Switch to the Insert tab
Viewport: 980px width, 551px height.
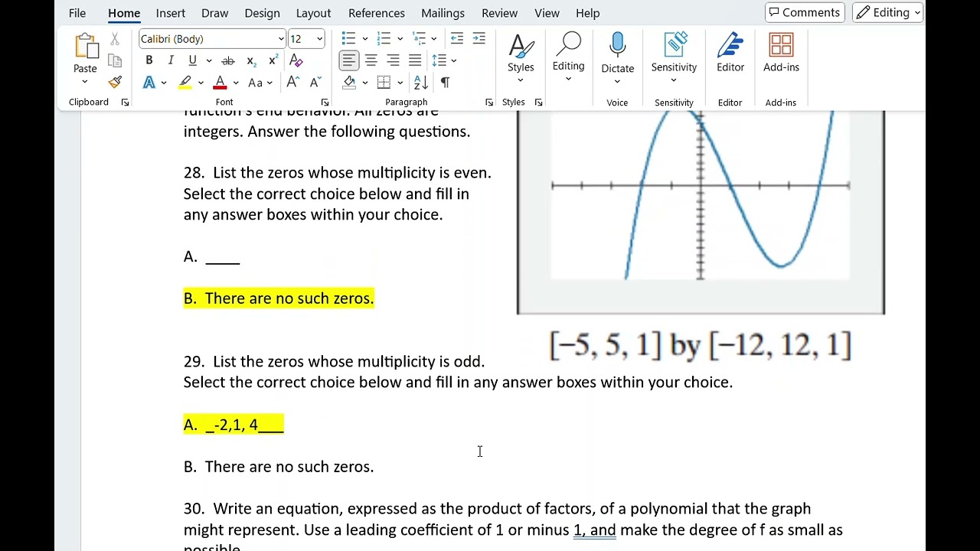170,13
